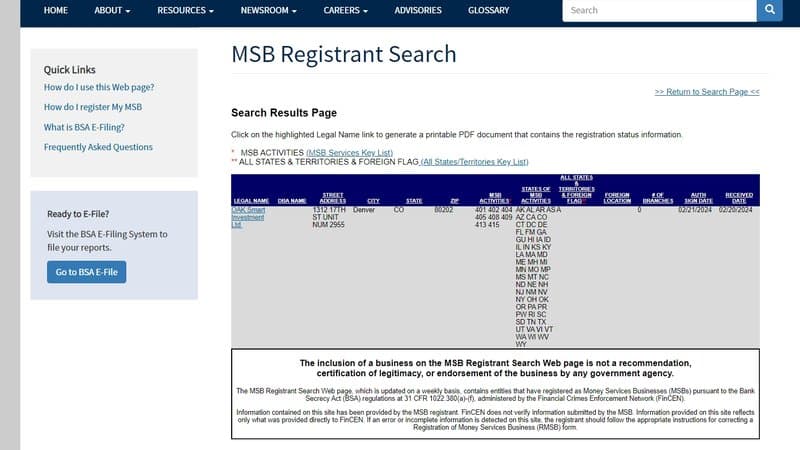Click the LEGAL NAME column header
The width and height of the screenshot is (800, 450).
coord(251,200)
